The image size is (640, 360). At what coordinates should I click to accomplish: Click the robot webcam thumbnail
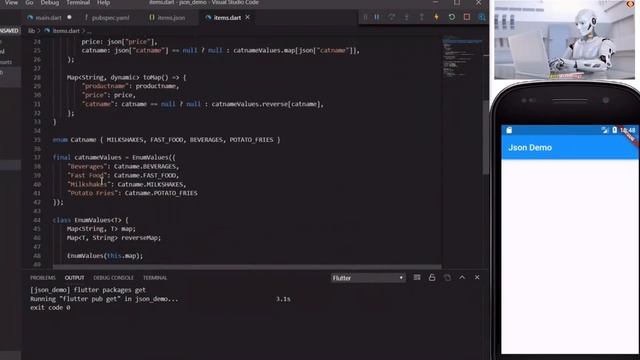(x=564, y=40)
